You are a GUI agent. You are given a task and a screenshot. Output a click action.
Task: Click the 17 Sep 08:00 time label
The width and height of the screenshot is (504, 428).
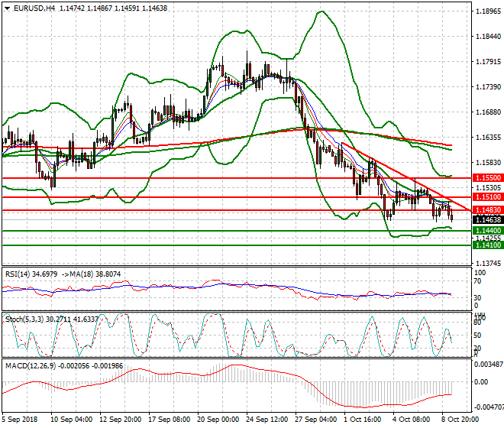[x=169, y=420]
